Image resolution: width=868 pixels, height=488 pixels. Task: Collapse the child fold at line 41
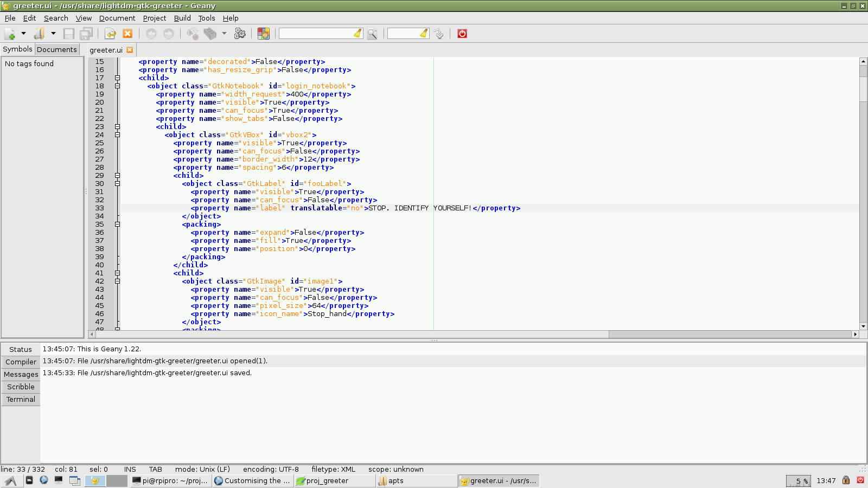(117, 273)
